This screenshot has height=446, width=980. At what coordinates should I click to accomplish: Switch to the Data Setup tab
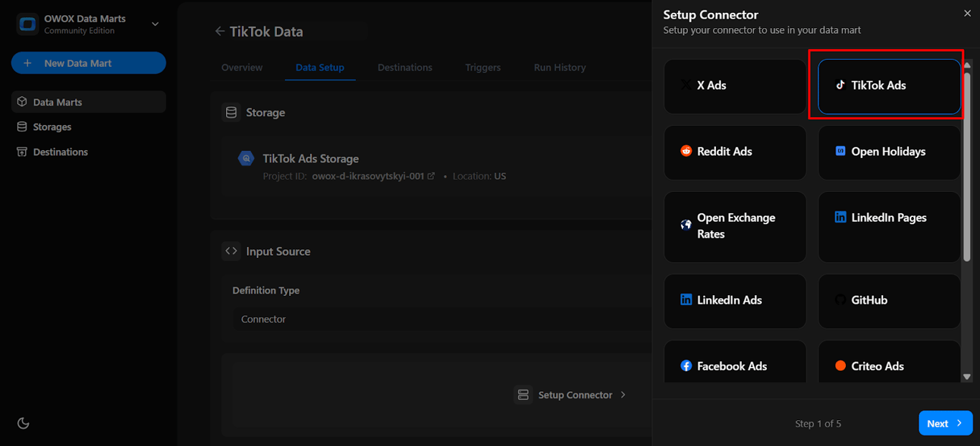pos(320,68)
